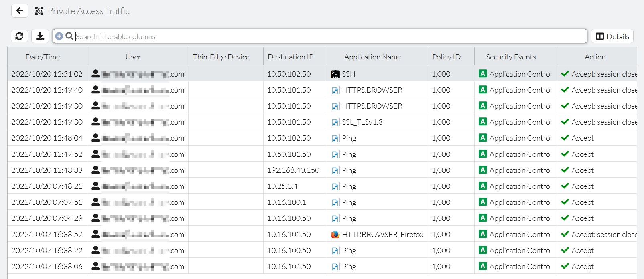644x279 pixels.
Task: Click the refresh icon button
Action: point(19,36)
